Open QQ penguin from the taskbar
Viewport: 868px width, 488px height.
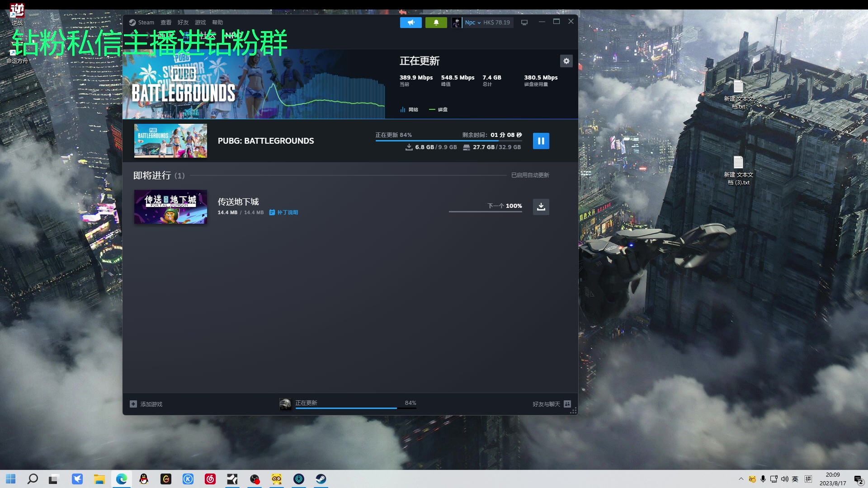[144, 479]
